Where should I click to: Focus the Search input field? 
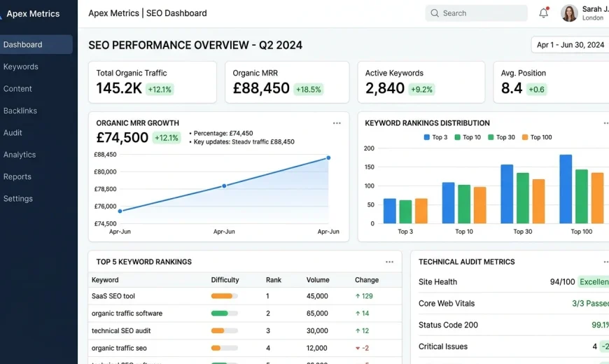coord(476,13)
